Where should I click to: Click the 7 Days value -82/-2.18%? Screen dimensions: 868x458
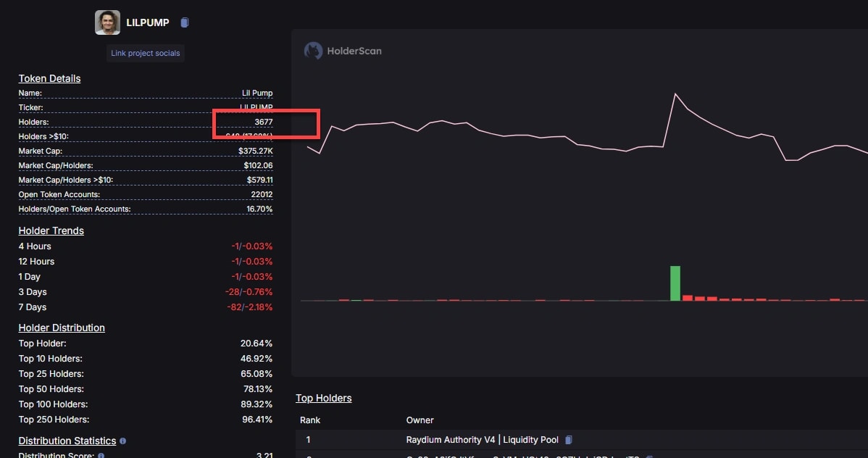250,307
